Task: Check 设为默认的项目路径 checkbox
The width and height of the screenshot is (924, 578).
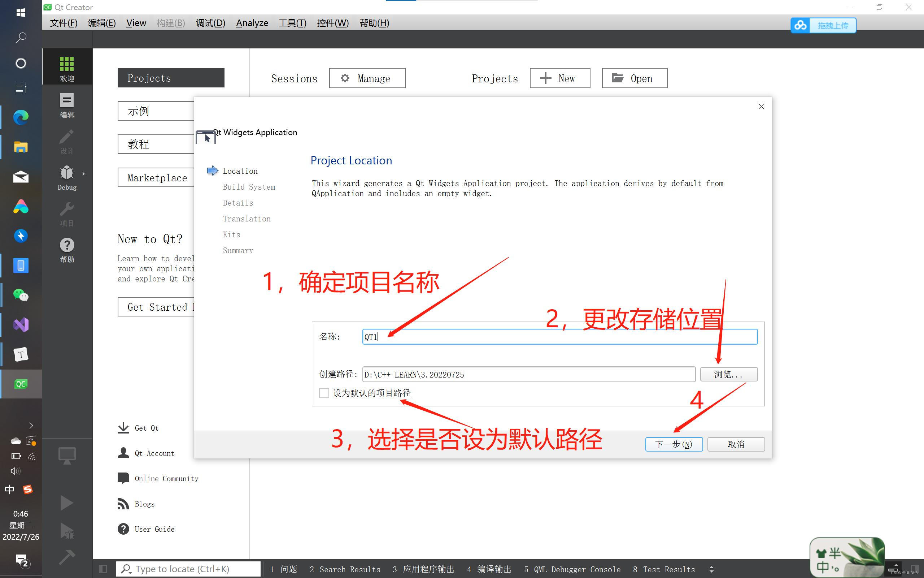Action: 324,393
